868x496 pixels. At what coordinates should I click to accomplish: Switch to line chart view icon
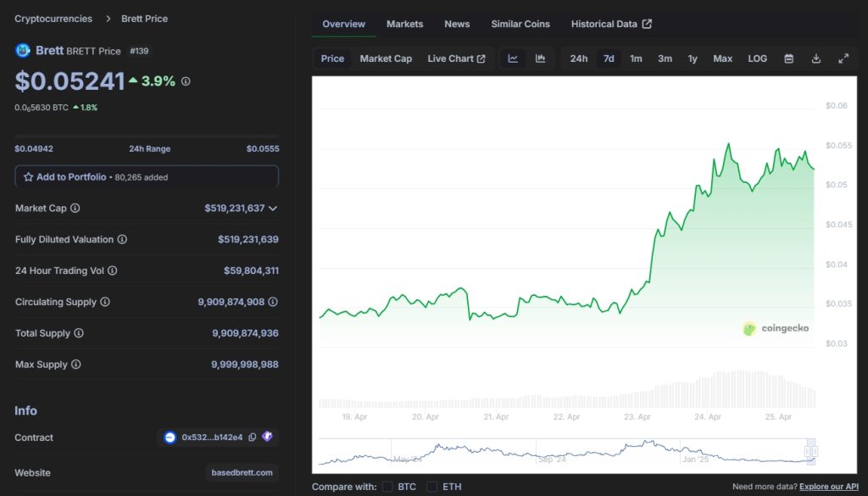[x=513, y=59]
